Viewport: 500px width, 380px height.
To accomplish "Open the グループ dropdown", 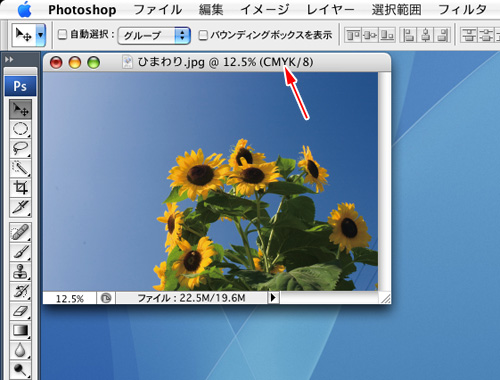I will coord(154,35).
